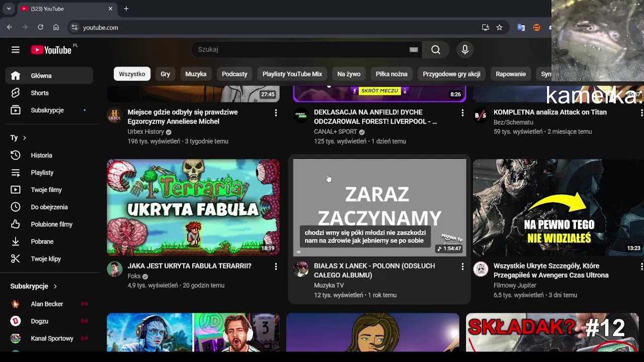Screen dimensions: 644x362
Task: Open Filmowy Jupiter channel name
Action: [x=515, y=285]
